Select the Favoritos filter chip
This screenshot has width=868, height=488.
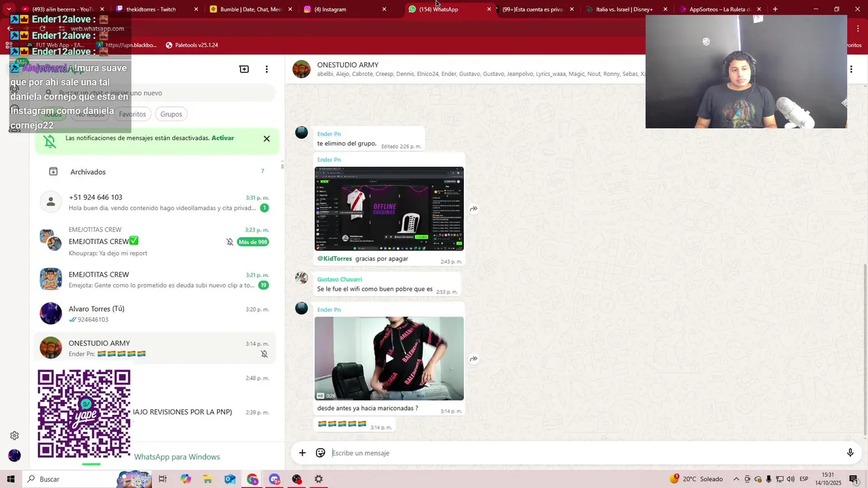[132, 114]
